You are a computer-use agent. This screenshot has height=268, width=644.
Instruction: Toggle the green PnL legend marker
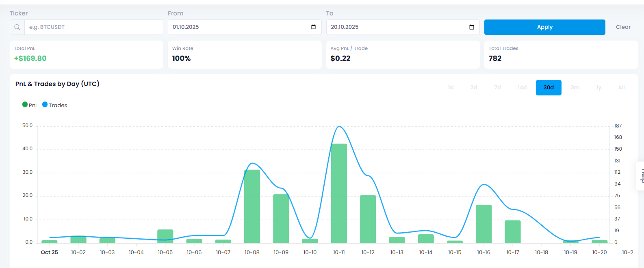25,105
